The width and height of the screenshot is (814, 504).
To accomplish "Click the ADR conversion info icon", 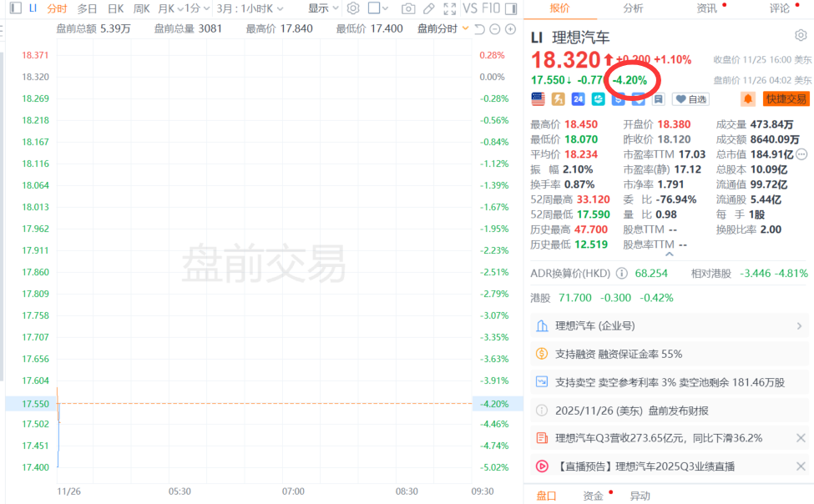I will pyautogui.click(x=621, y=273).
